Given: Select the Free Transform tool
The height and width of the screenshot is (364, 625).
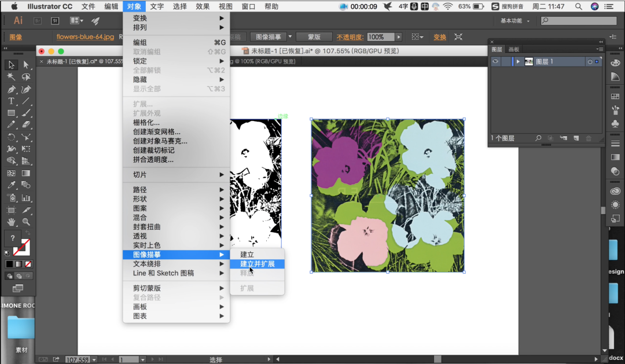Looking at the screenshot, I should [x=26, y=149].
